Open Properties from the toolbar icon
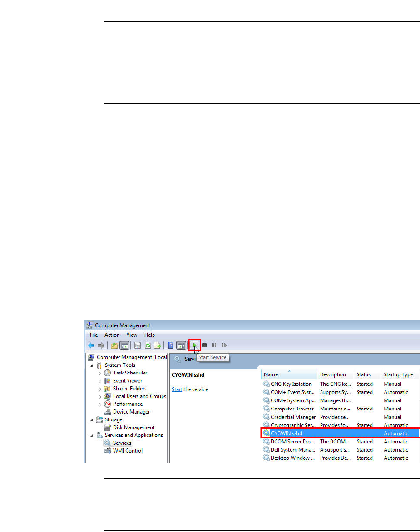 138,345
